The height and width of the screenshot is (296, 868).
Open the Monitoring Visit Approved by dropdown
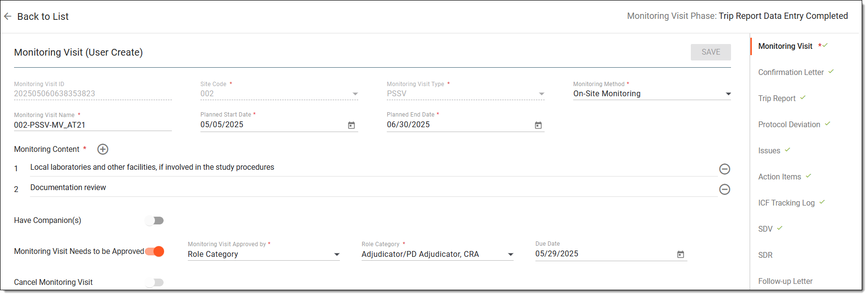(264, 254)
